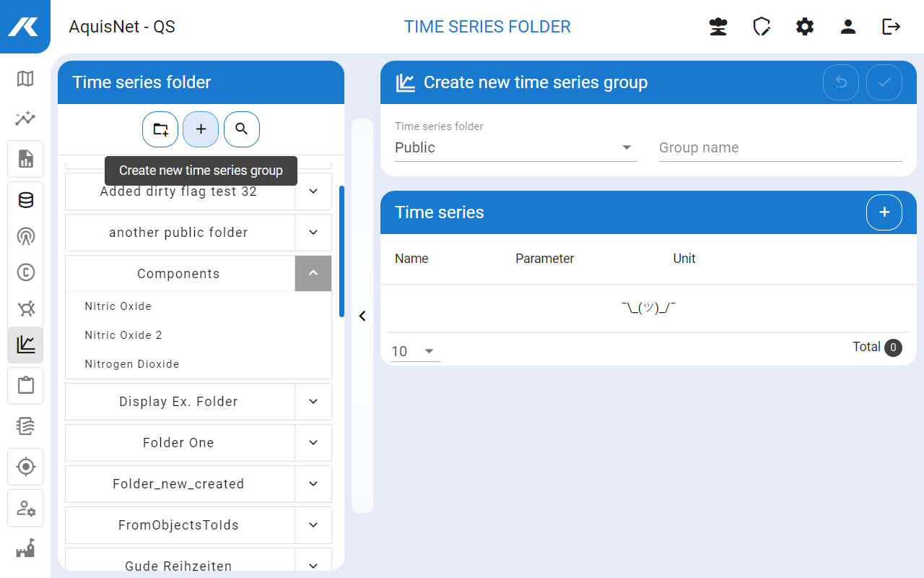The width and height of the screenshot is (924, 578).
Task: Expand the Folder One entry
Action: pos(313,443)
